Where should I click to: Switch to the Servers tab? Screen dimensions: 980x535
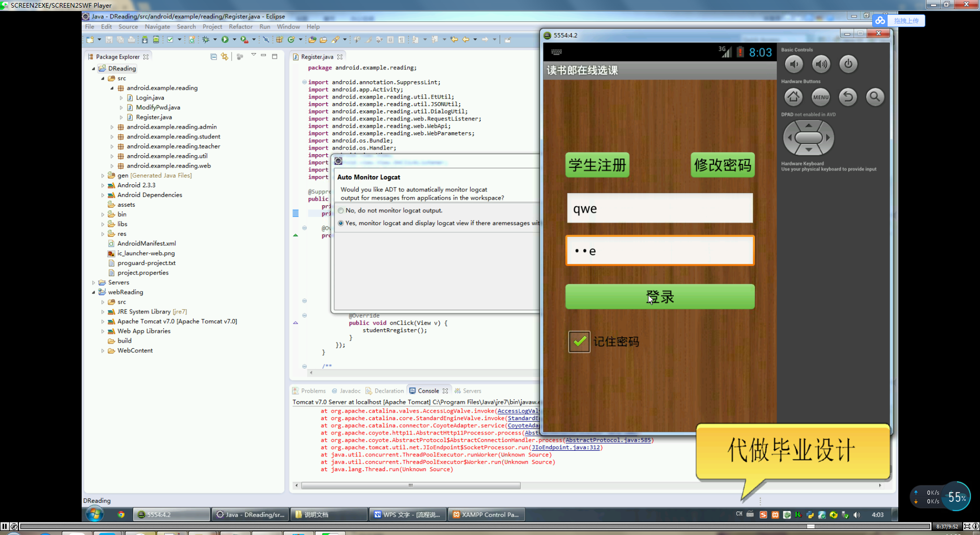tap(468, 391)
